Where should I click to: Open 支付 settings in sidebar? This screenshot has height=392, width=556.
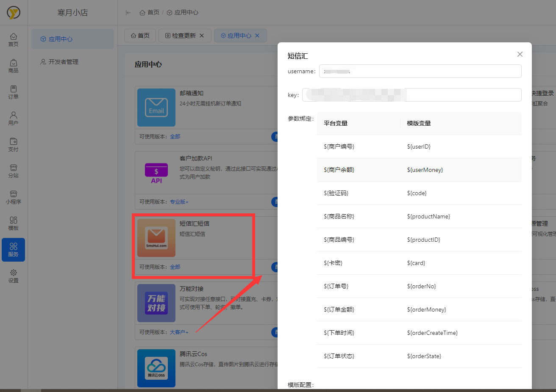[14, 145]
